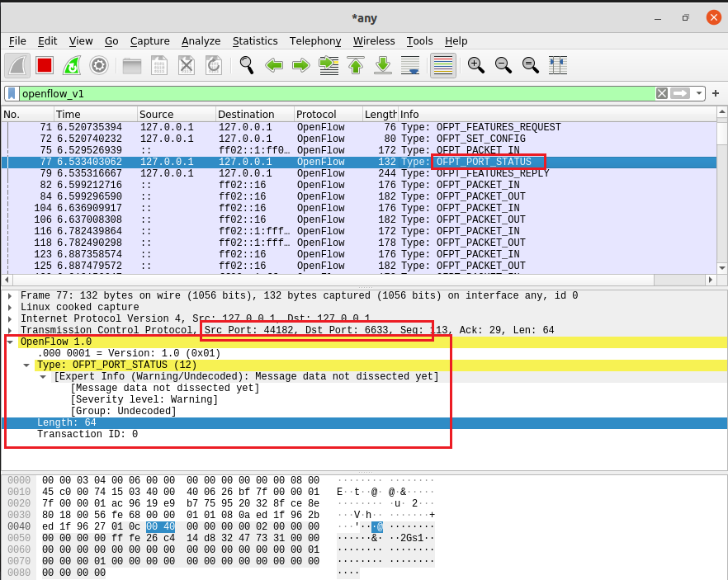Select packet 71 OFPT_FEATURES_REQUEST
Viewport: 728px width, 580px height.
click(359, 127)
